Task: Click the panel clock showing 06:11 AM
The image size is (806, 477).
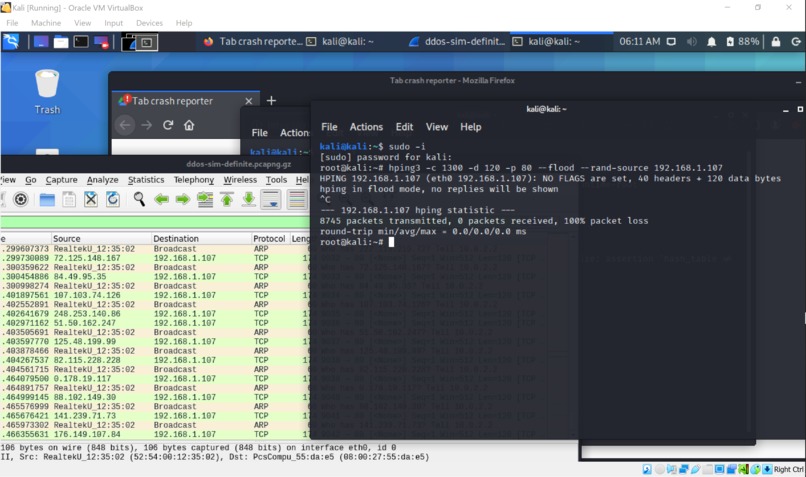Action: pyautogui.click(x=639, y=42)
